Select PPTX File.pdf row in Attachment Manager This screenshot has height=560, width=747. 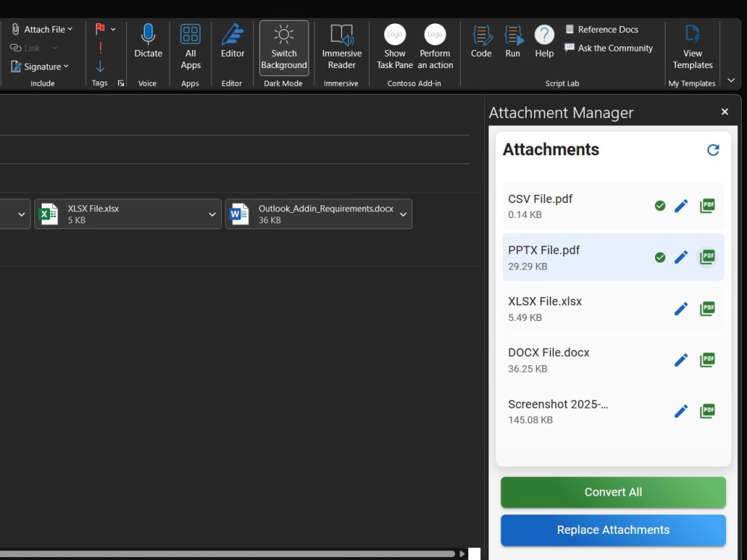tap(613, 257)
